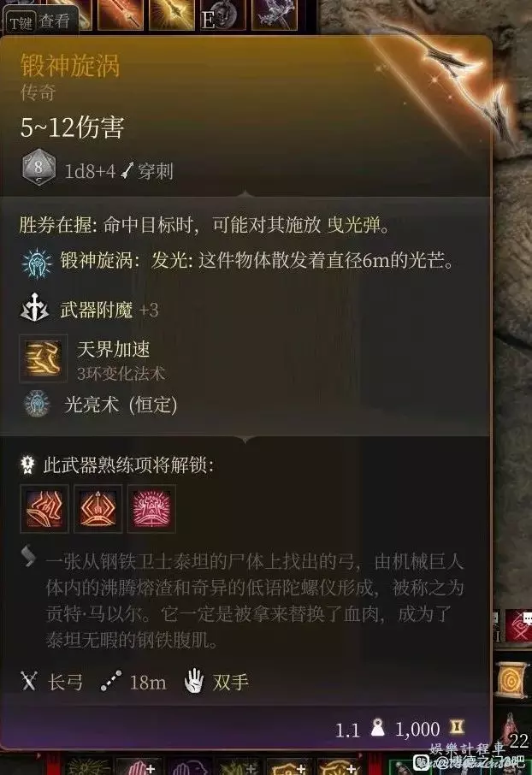The width and height of the screenshot is (532, 775).
Task: Click the two-handed 双手 hand icon
Action: pos(194,681)
